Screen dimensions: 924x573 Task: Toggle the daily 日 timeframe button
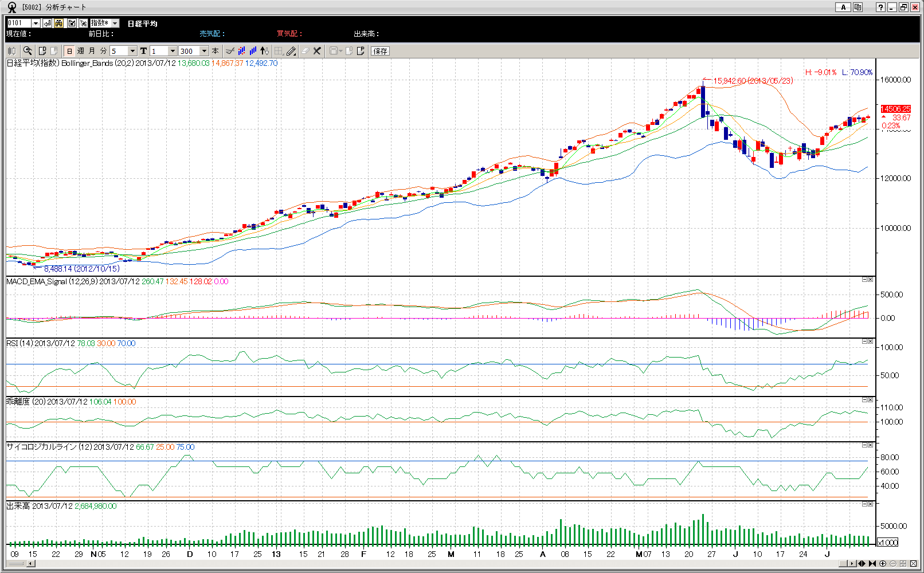click(69, 51)
